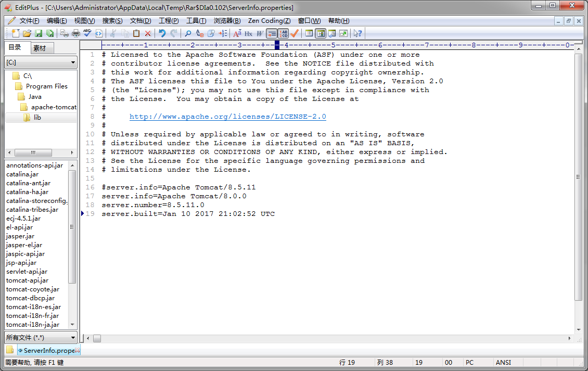Screen dimensions: 588x371
Task: Select servlet-api.jar in the file list
Action: [x=27, y=272]
